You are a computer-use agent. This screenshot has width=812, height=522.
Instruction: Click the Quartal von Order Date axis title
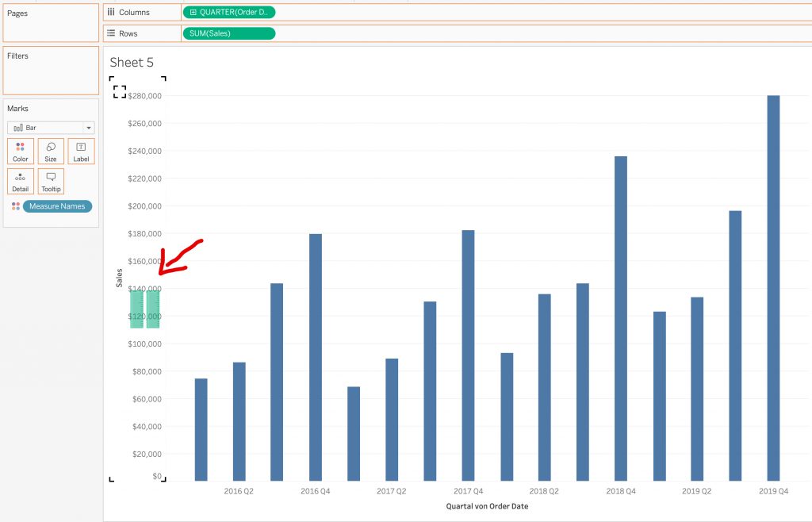tap(488, 506)
